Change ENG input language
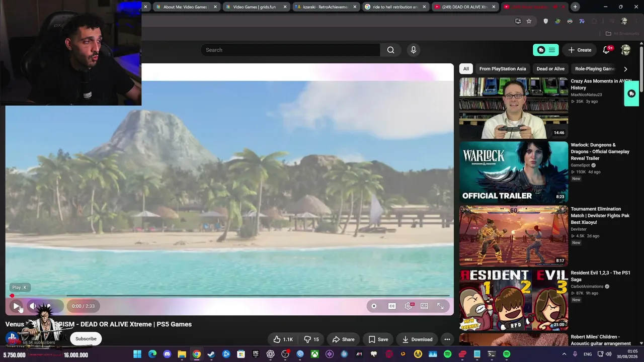This screenshot has height=362, width=644. pyautogui.click(x=588, y=354)
